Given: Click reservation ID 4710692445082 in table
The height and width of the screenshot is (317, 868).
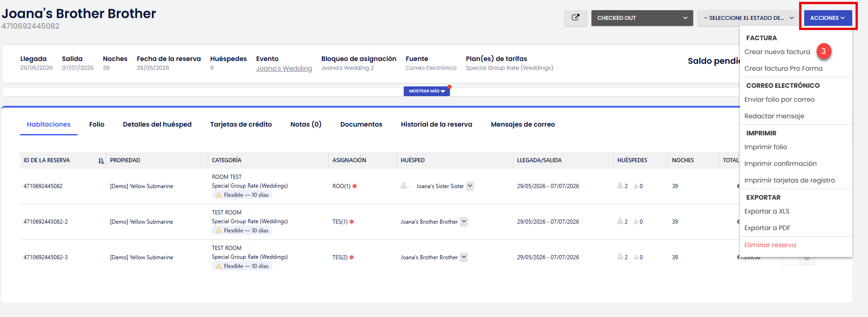Looking at the screenshot, I should tap(43, 186).
